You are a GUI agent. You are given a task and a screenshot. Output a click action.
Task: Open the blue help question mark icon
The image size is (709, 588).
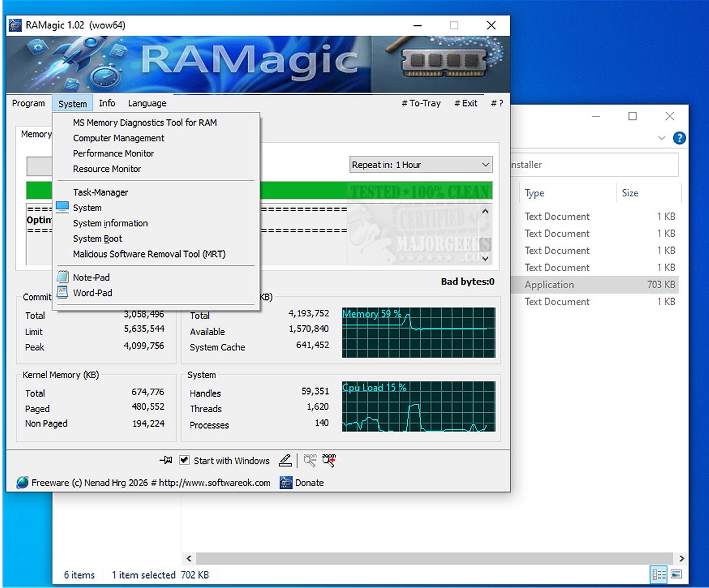click(x=679, y=138)
